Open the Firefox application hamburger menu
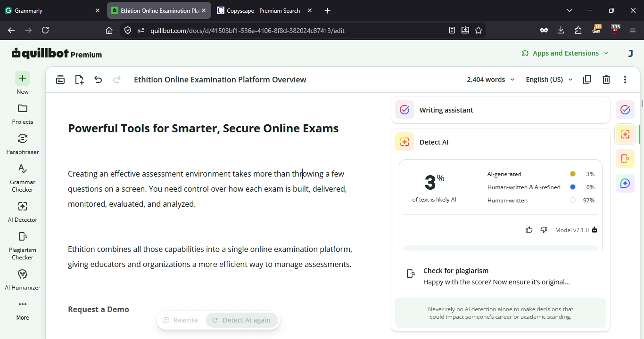The width and height of the screenshot is (644, 339). pyautogui.click(x=633, y=30)
